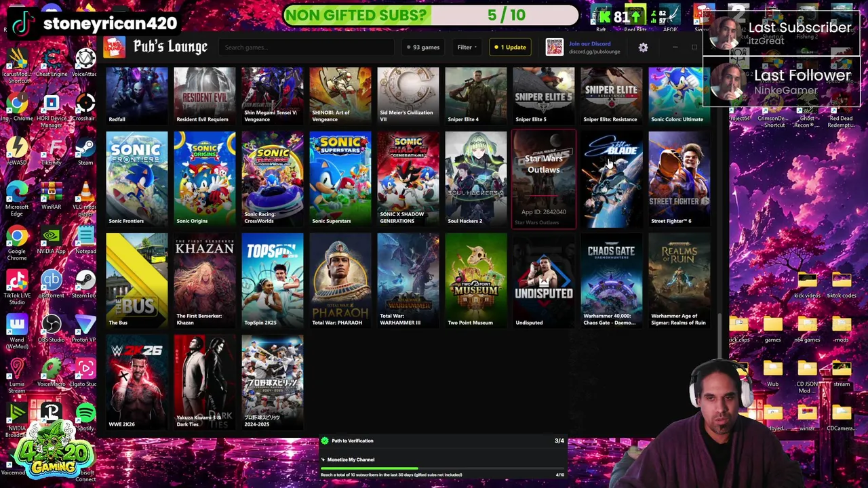868x488 pixels.
Task: Click the 1 Update button
Action: click(x=510, y=47)
